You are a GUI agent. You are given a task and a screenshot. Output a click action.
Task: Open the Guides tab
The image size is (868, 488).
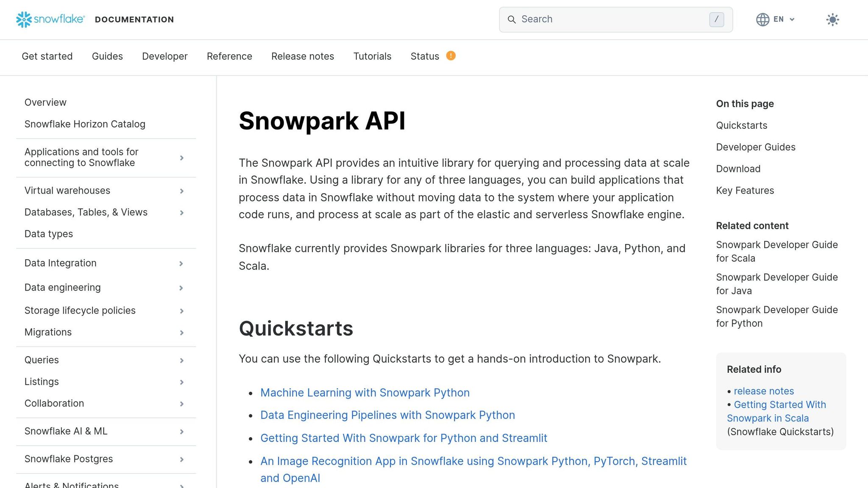[107, 56]
